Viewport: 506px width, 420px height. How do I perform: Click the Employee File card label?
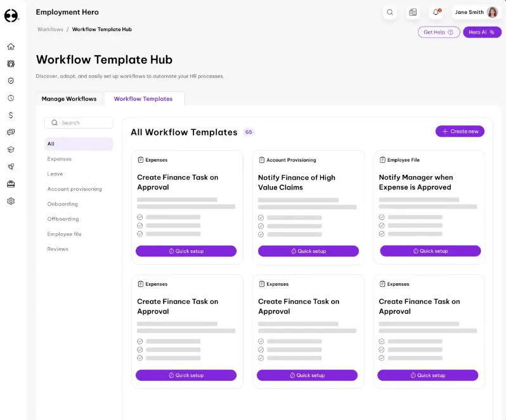pos(403,160)
